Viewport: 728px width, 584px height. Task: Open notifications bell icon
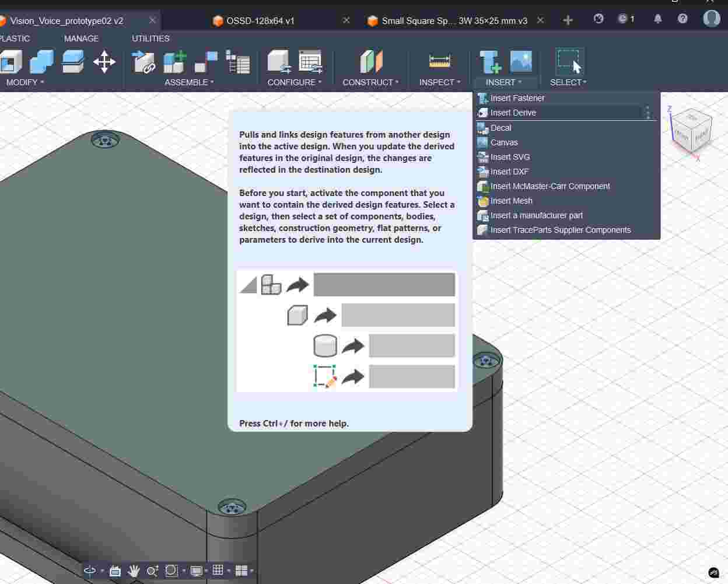658,19
